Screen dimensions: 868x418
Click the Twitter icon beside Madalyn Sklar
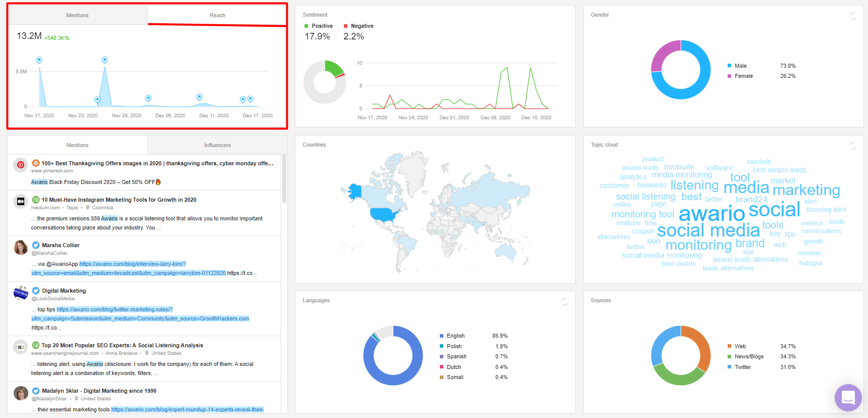(36, 391)
